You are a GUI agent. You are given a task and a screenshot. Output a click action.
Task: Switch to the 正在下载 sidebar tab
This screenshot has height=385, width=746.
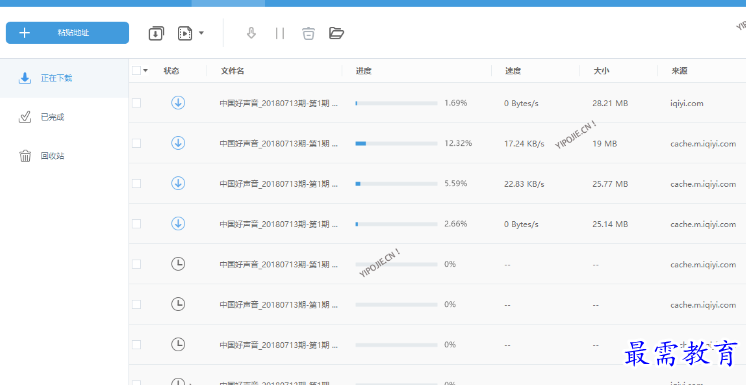tap(64, 79)
